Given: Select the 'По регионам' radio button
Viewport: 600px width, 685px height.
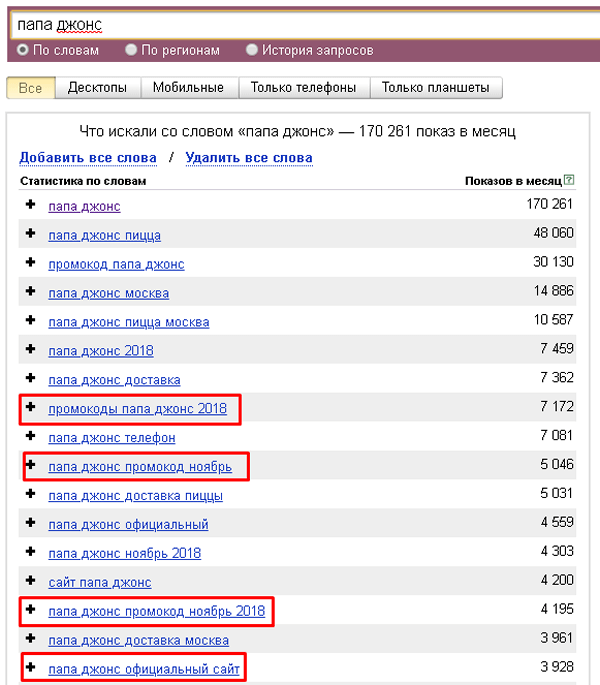Looking at the screenshot, I should 131,50.
